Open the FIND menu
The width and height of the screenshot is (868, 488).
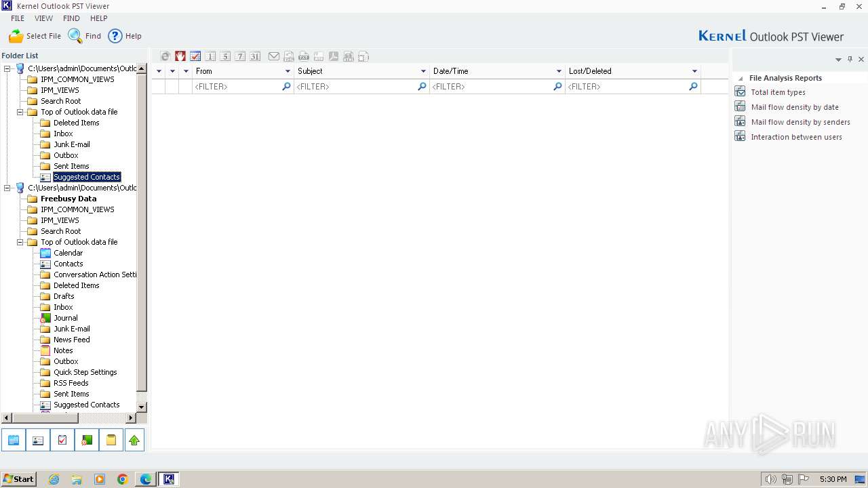click(71, 18)
